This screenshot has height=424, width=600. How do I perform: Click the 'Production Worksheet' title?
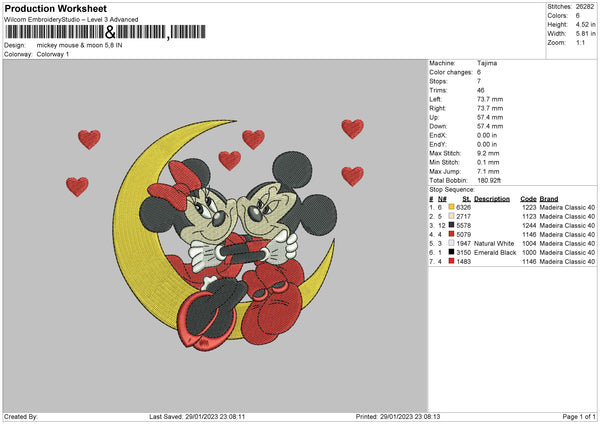coord(55,8)
